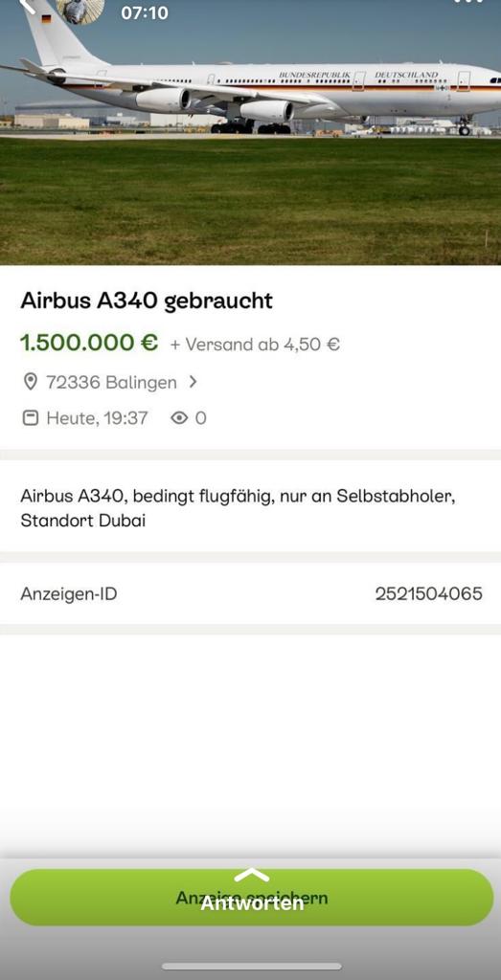
Task: Click the 1.500.000 € price
Action: tap(89, 343)
